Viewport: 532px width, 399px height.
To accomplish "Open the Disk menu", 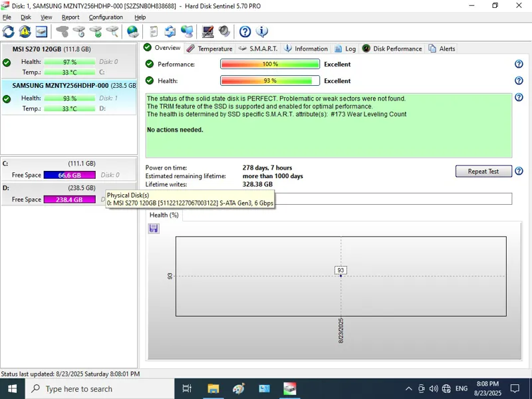I will pyautogui.click(x=26, y=17).
